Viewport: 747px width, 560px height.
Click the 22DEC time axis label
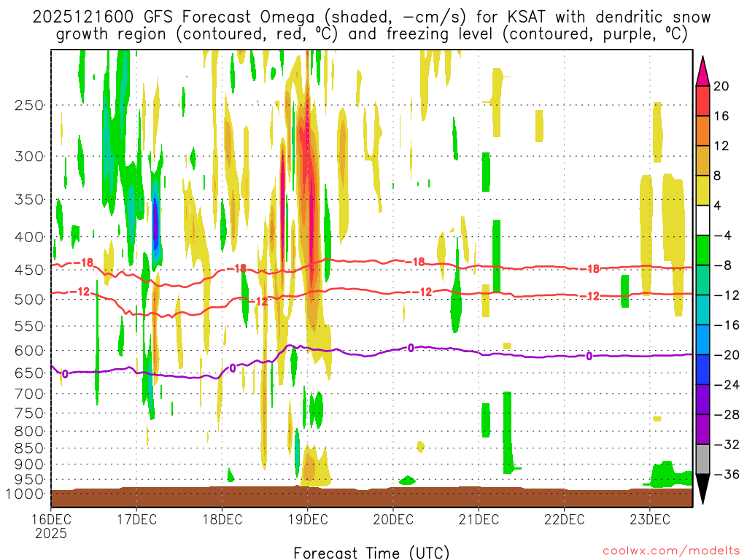click(x=565, y=519)
